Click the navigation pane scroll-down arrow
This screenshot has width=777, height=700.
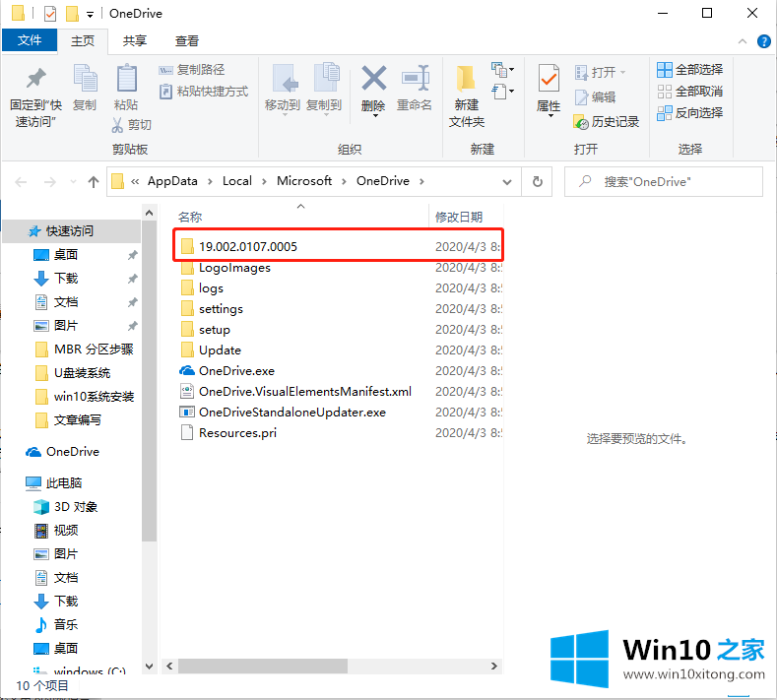(x=149, y=667)
